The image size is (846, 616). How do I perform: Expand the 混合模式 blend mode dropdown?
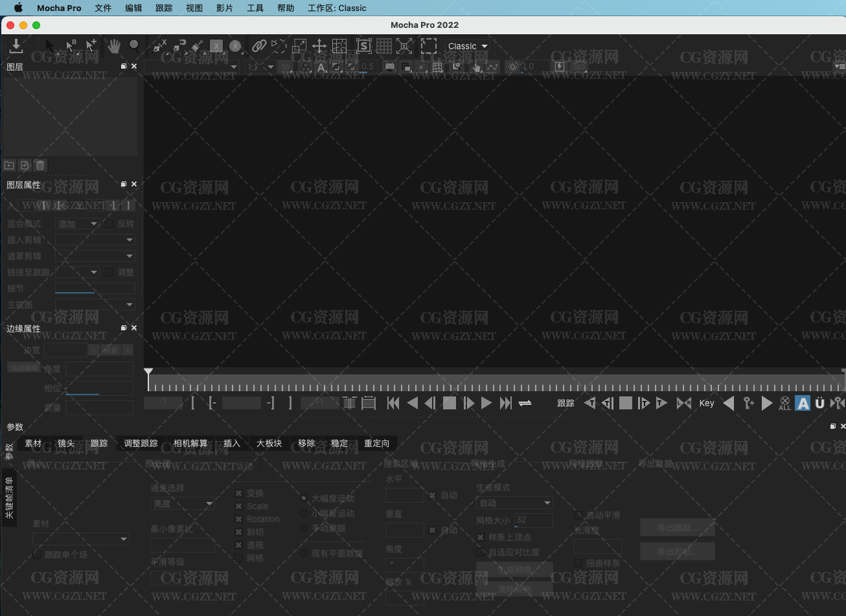(77, 224)
